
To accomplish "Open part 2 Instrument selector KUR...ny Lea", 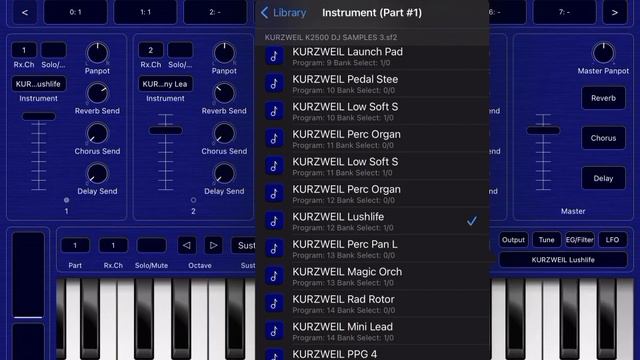I will pyautogui.click(x=165, y=84).
